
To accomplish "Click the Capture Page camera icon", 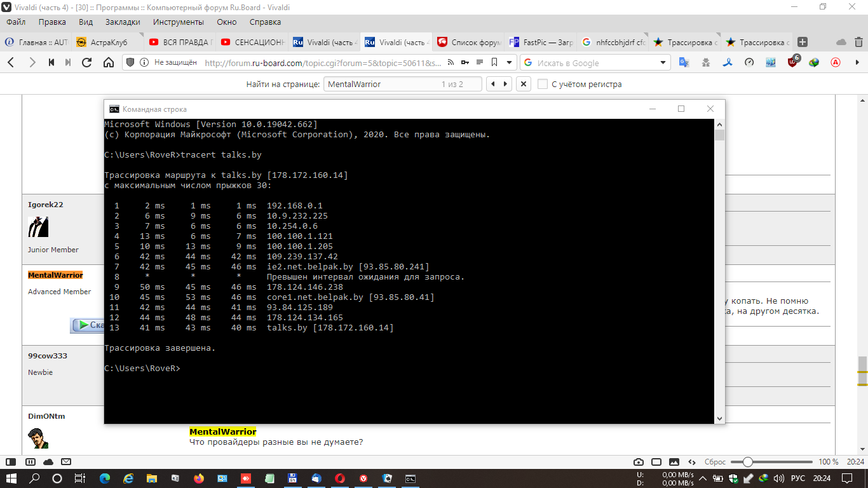I will point(639,462).
